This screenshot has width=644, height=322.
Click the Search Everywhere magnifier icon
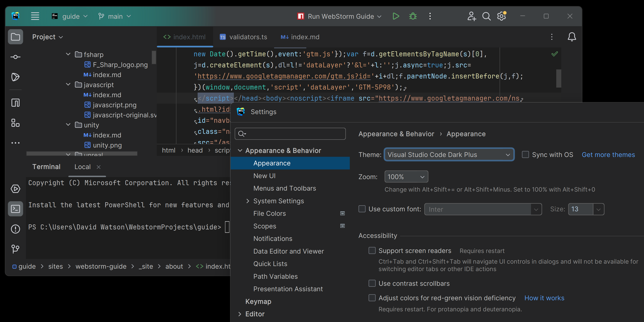486,17
